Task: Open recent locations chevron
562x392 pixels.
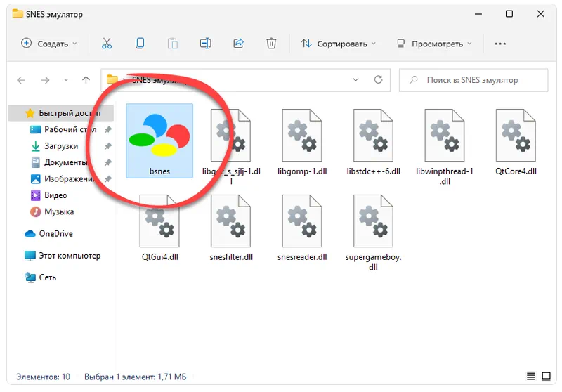Action: (66, 80)
